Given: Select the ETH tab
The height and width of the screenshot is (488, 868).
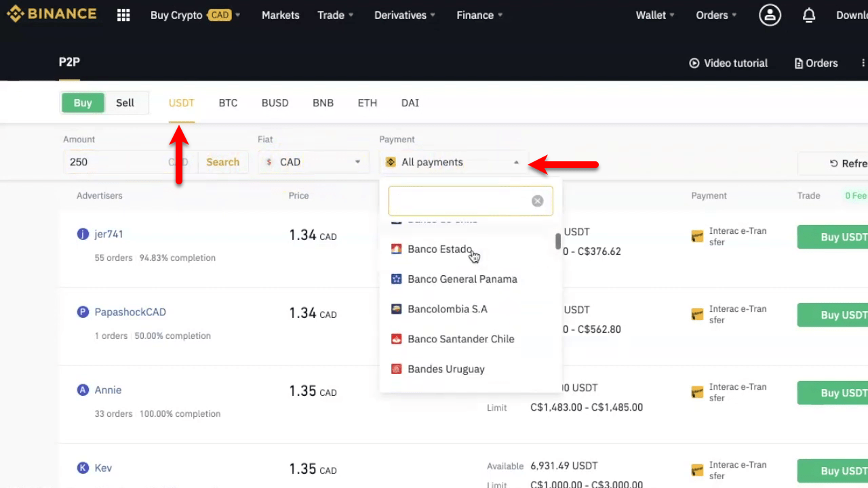Looking at the screenshot, I should [368, 103].
